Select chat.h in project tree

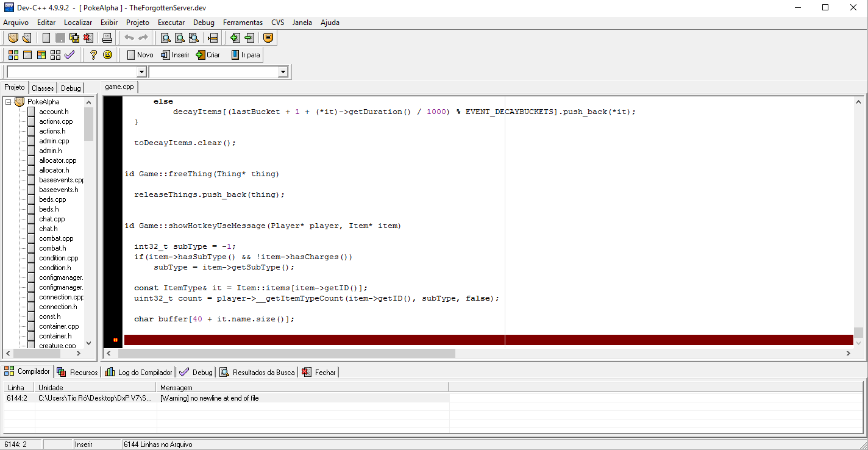tap(48, 229)
